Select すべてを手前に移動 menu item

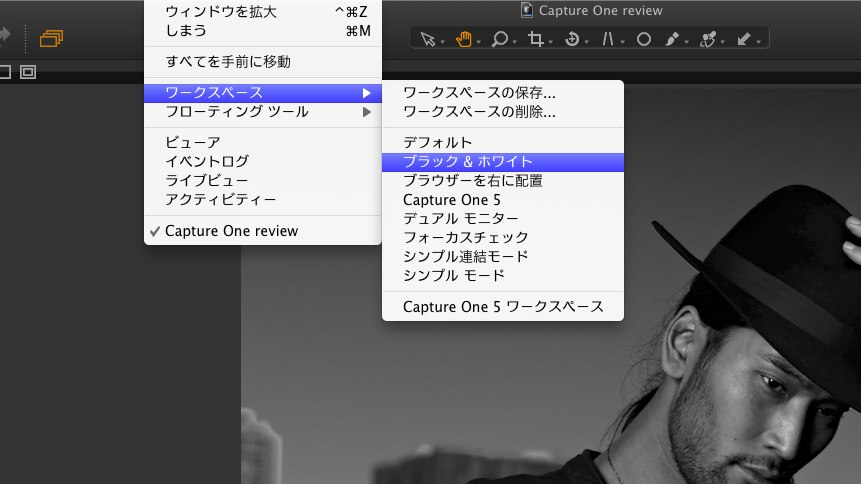pyautogui.click(x=263, y=62)
